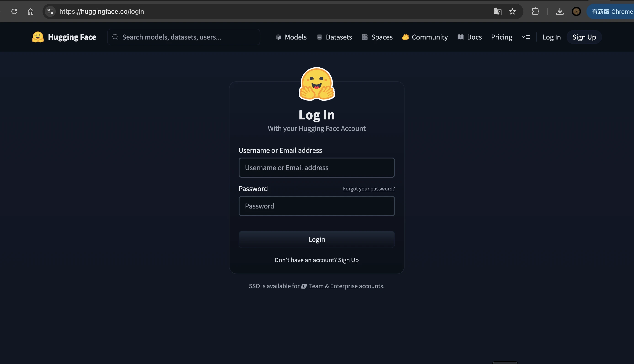This screenshot has width=634, height=364.
Task: Click the Hugging Face emoji logo in navbar
Action: tap(38, 37)
